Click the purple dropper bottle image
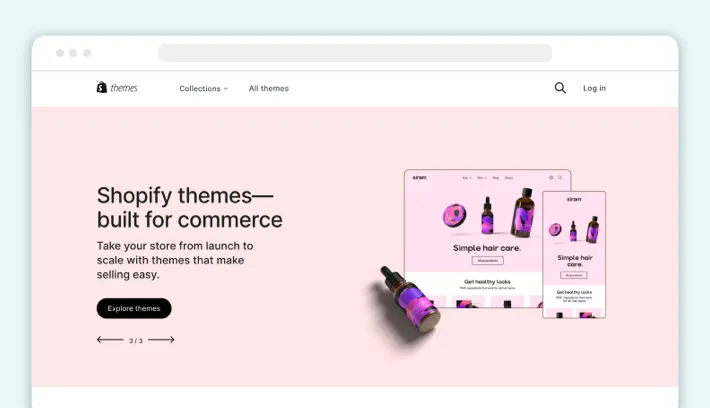Image resolution: width=710 pixels, height=408 pixels. (x=410, y=300)
